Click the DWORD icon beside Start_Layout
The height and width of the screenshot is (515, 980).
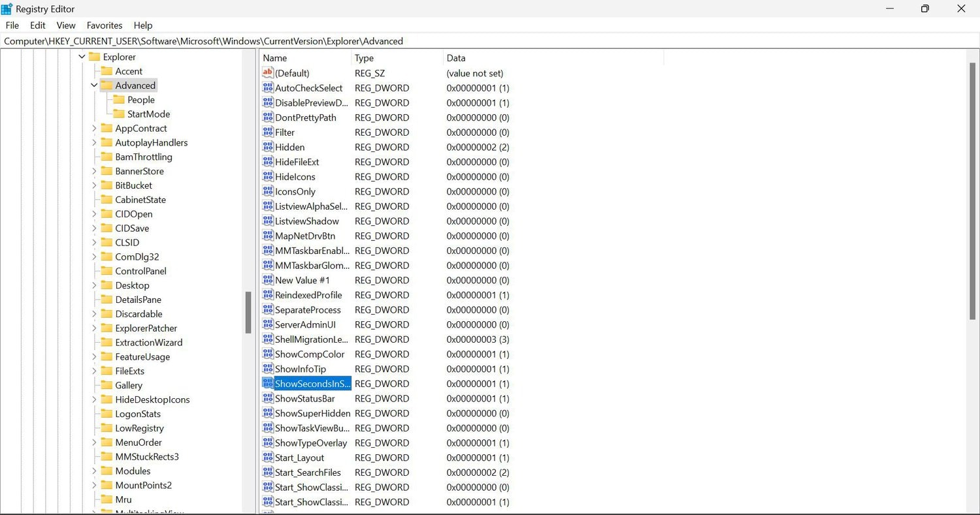coord(267,458)
